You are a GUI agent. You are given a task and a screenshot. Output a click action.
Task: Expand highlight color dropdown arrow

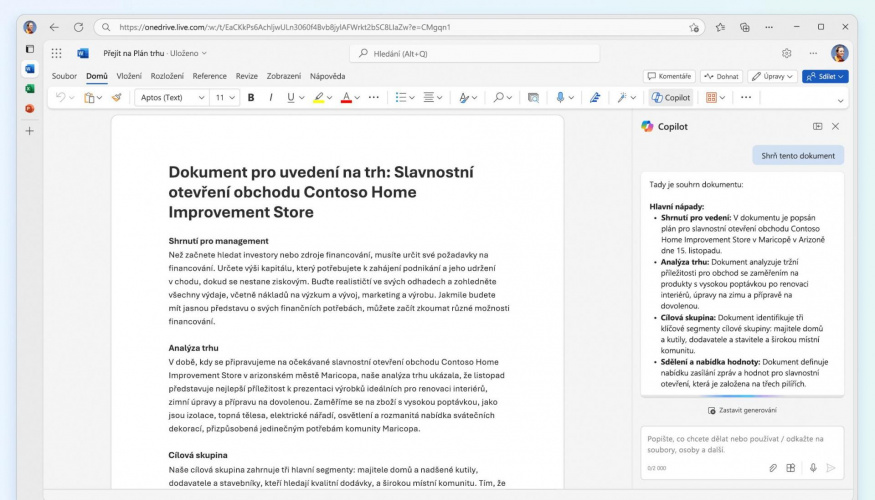[x=330, y=98]
